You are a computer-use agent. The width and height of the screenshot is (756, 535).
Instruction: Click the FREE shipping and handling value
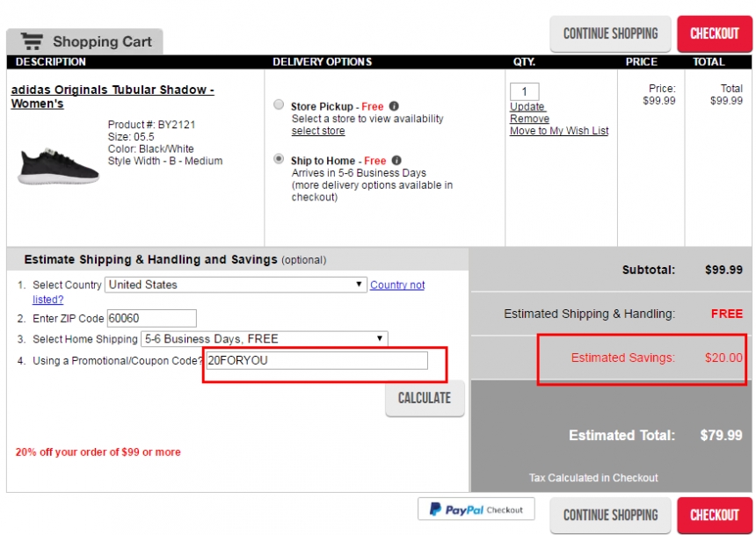click(x=727, y=314)
